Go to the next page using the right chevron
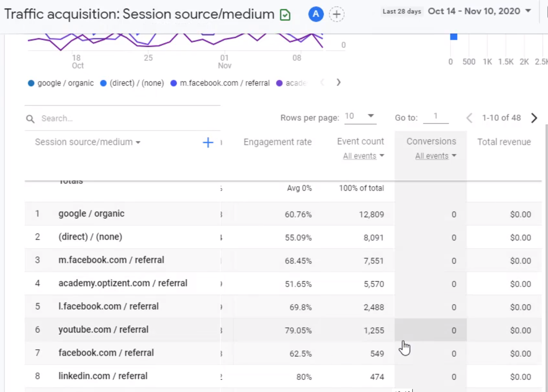This screenshot has height=392, width=548. (534, 118)
